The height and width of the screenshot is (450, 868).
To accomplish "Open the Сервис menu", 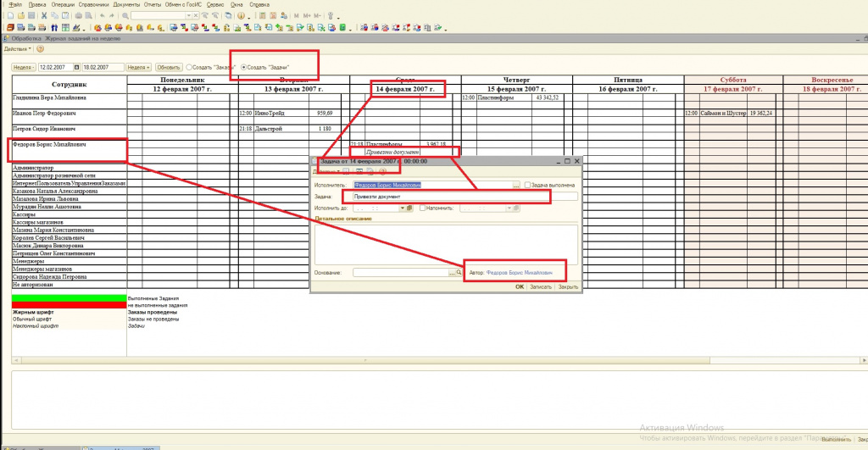I will point(215,4).
